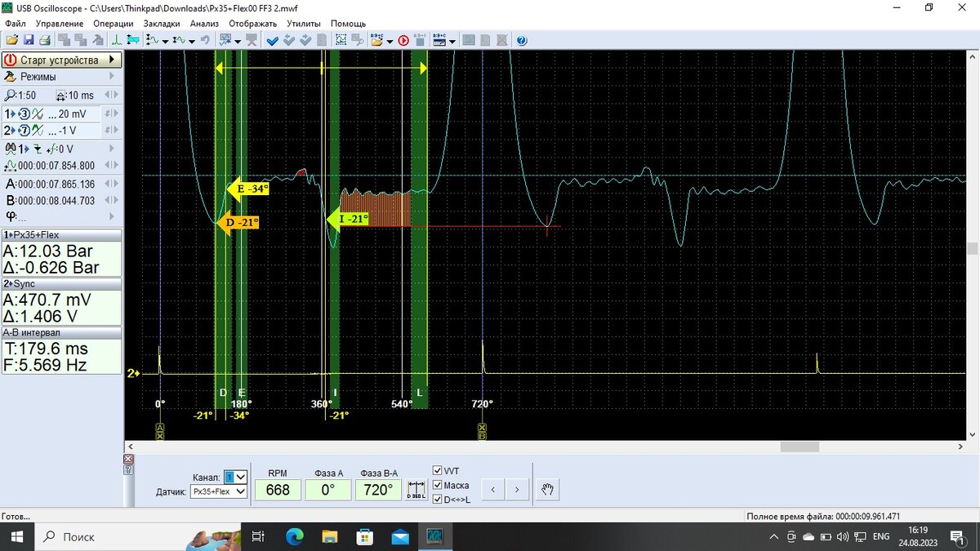Image resolution: width=980 pixels, height=551 pixels.
Task: Open the Управление menu
Action: [60, 24]
